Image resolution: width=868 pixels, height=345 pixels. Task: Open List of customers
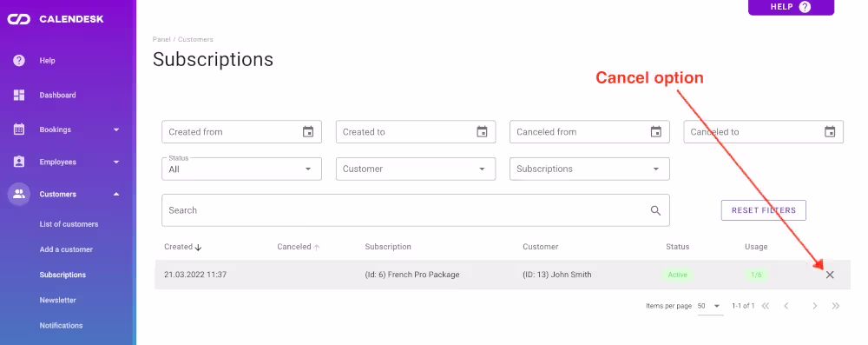tap(69, 224)
